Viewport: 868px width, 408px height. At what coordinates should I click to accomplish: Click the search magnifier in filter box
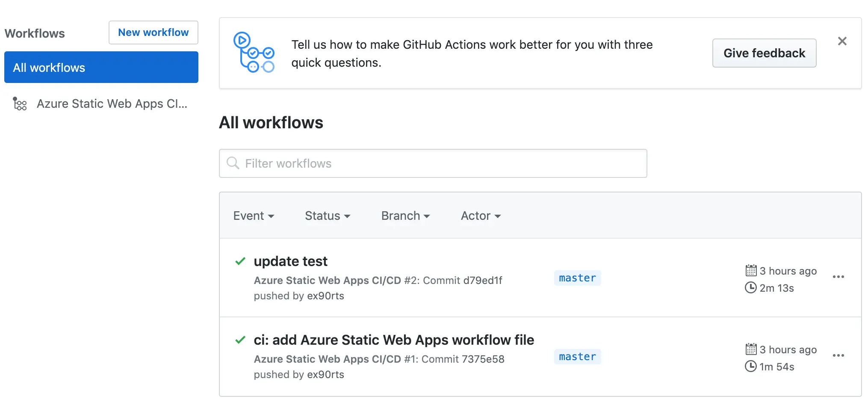[x=233, y=163]
